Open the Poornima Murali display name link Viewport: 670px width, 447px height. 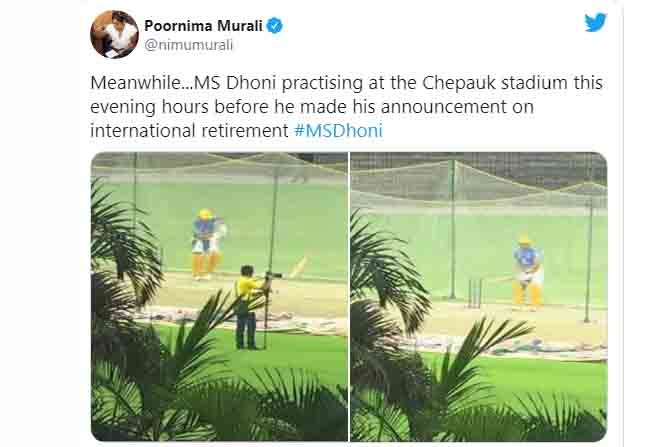[x=203, y=26]
